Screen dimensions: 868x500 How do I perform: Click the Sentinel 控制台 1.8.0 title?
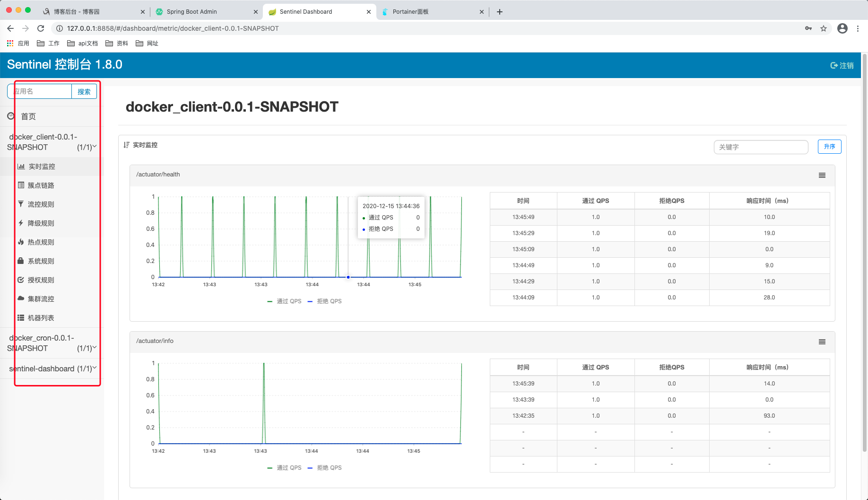pos(65,64)
